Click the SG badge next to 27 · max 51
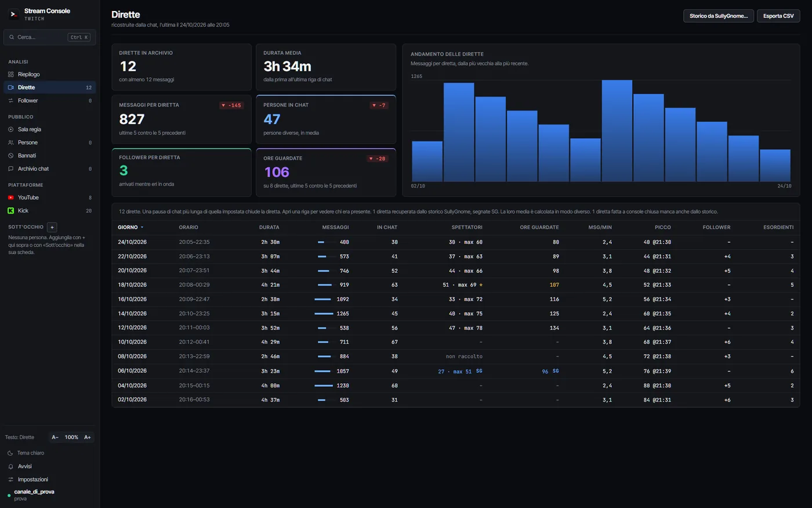The width and height of the screenshot is (812, 508). [479, 371]
